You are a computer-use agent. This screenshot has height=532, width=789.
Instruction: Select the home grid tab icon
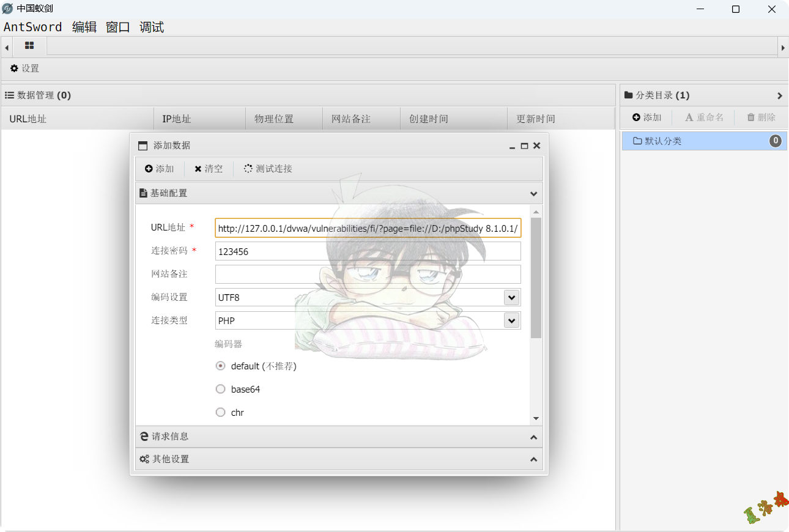pos(29,46)
